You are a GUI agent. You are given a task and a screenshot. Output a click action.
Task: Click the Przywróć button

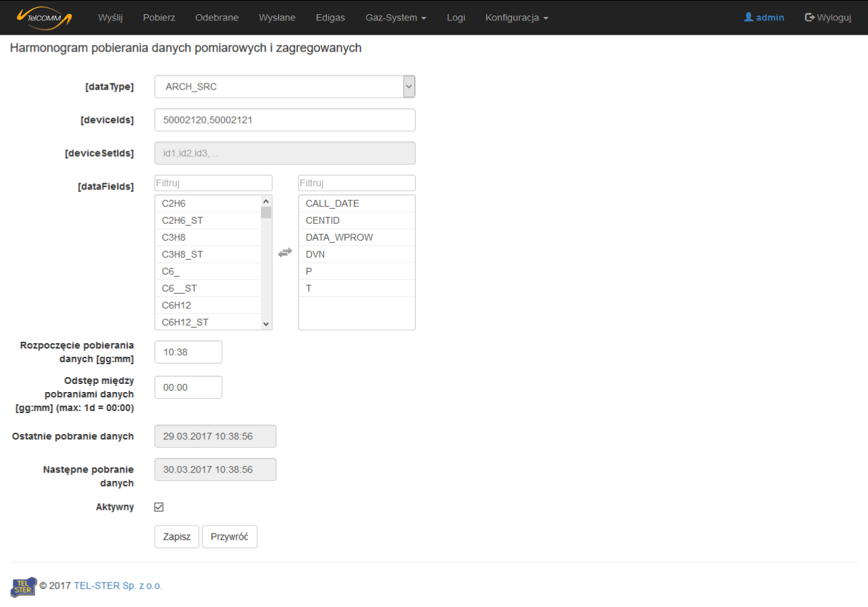[x=230, y=536]
